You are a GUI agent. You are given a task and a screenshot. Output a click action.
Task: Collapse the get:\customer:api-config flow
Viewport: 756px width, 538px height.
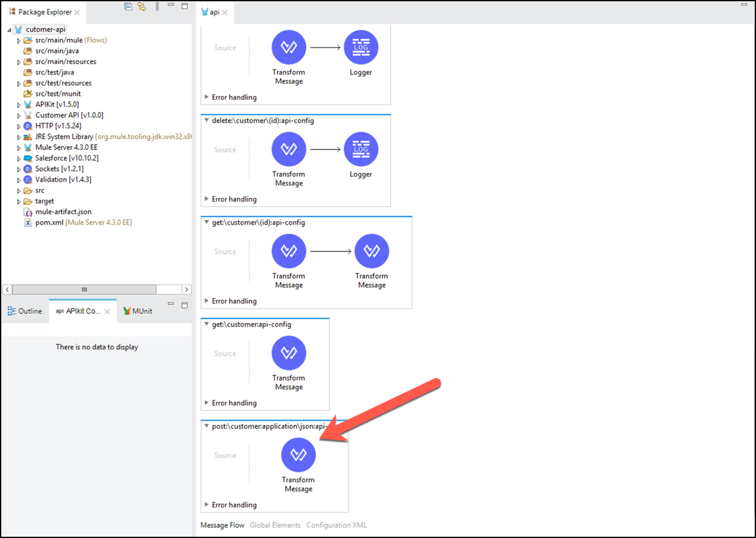point(207,324)
